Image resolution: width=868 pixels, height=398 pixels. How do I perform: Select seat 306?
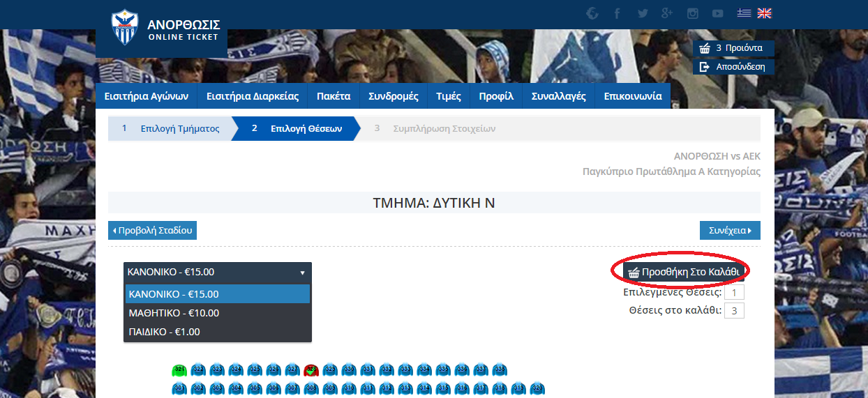pos(274,389)
